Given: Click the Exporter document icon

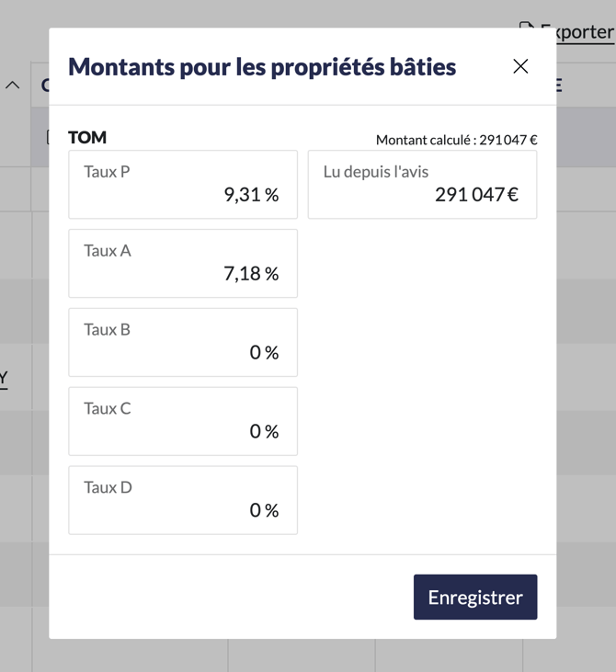Looking at the screenshot, I should pyautogui.click(x=526, y=28).
